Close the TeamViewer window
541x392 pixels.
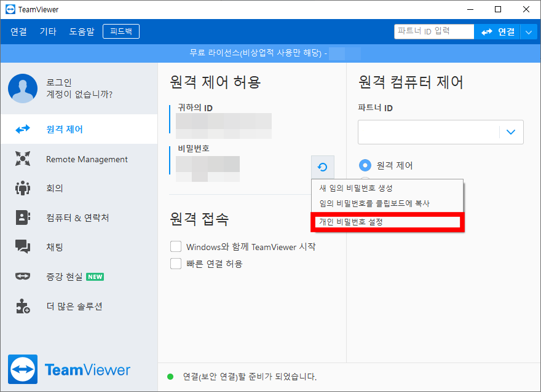pyautogui.click(x=526, y=9)
